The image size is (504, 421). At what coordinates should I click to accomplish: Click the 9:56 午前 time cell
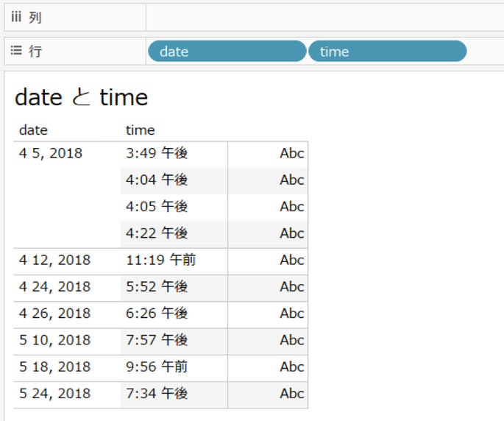click(157, 367)
